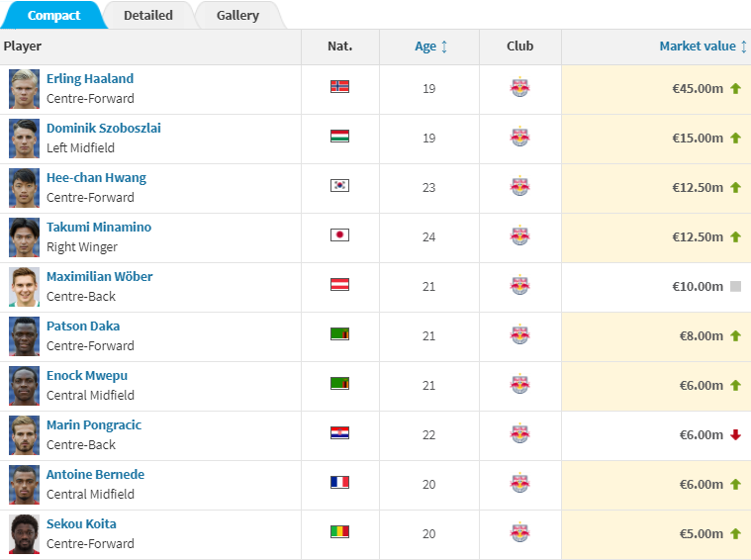Click the club crest in Wöber's row
The image size is (751, 560).
pyautogui.click(x=519, y=286)
